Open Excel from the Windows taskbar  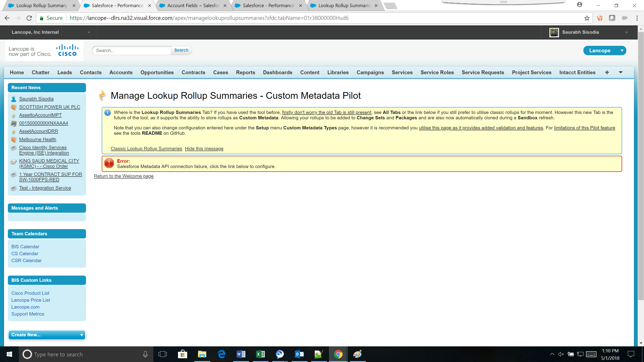click(x=260, y=354)
